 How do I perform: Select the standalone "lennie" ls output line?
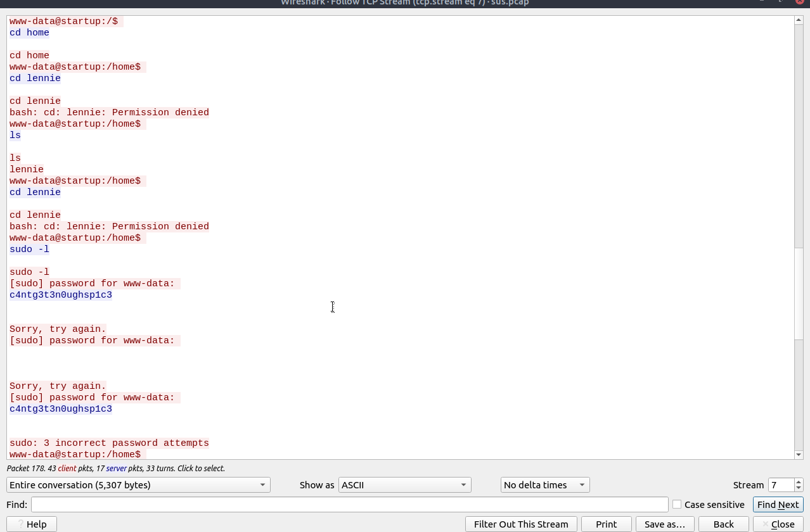27,169
